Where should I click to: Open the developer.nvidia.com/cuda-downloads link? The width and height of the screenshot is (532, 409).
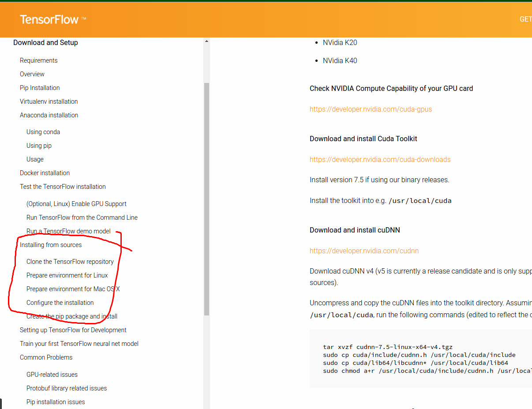tap(380, 159)
